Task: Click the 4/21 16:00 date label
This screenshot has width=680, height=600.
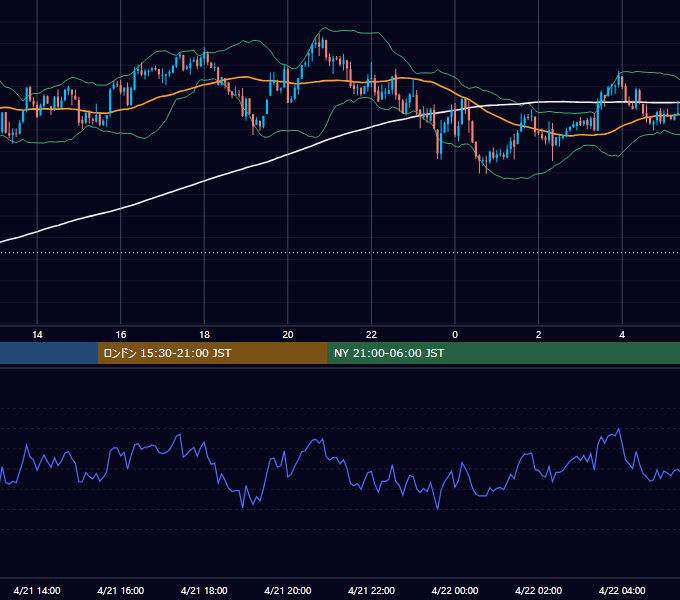Action: click(121, 590)
